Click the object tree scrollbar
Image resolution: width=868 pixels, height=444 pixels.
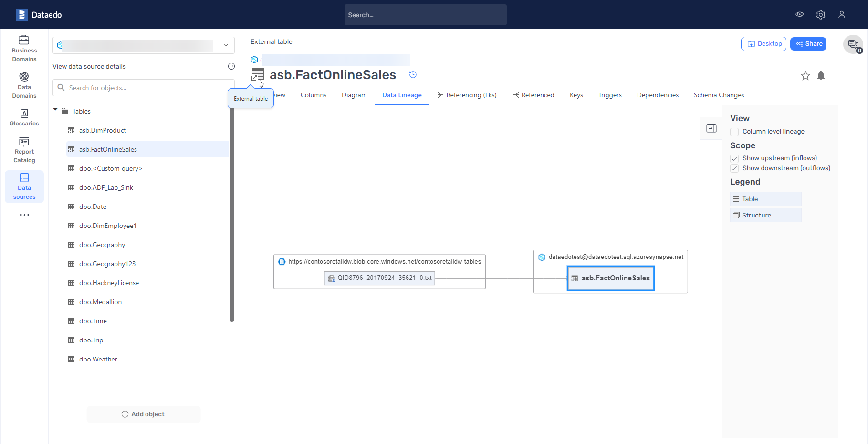coord(232,215)
